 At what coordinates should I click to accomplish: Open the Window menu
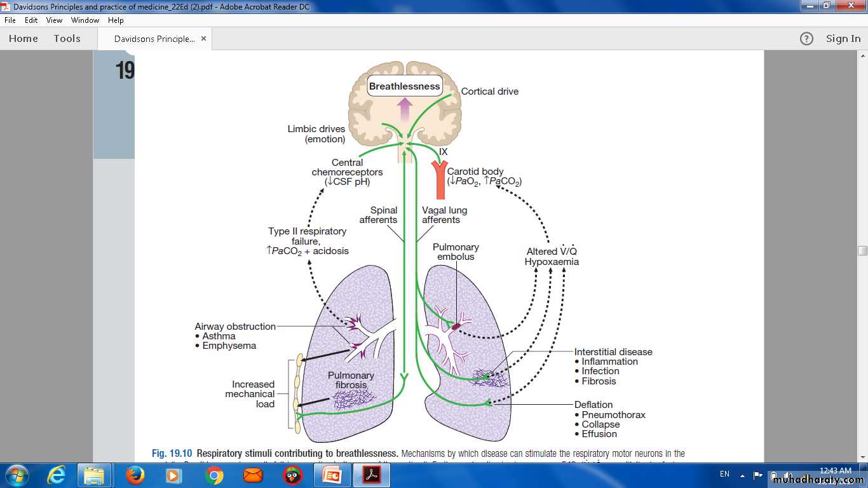(85, 20)
